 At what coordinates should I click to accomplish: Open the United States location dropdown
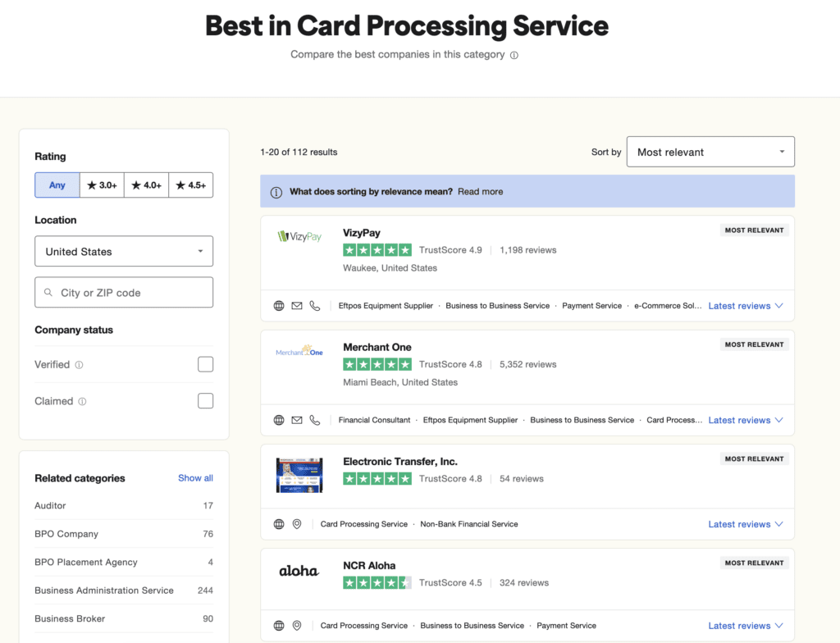click(x=124, y=252)
